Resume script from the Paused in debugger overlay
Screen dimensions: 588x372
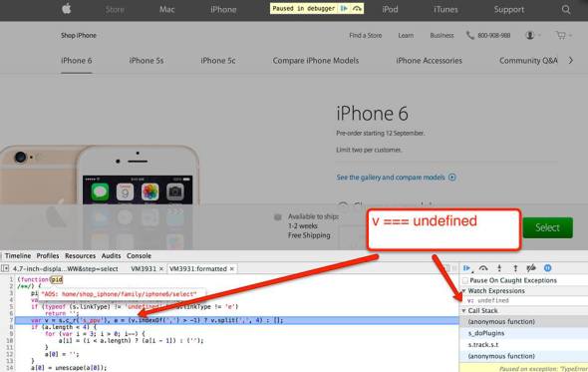point(344,9)
